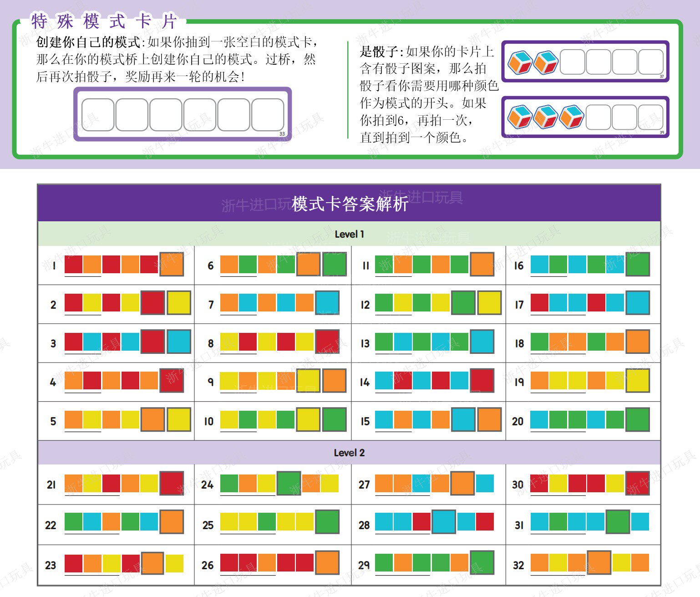Click the row number 21 label
700x597 pixels.
point(51,485)
